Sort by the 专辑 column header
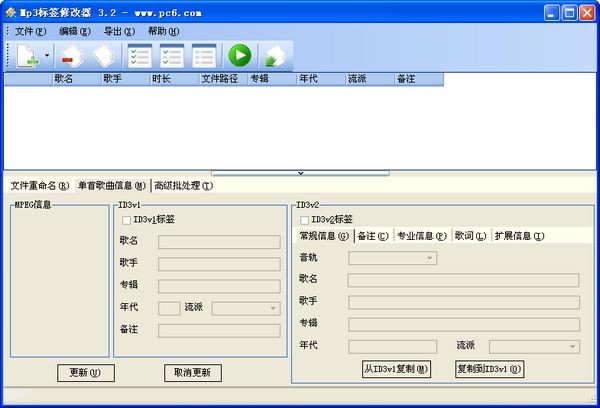This screenshot has height=408, width=600. [272, 79]
